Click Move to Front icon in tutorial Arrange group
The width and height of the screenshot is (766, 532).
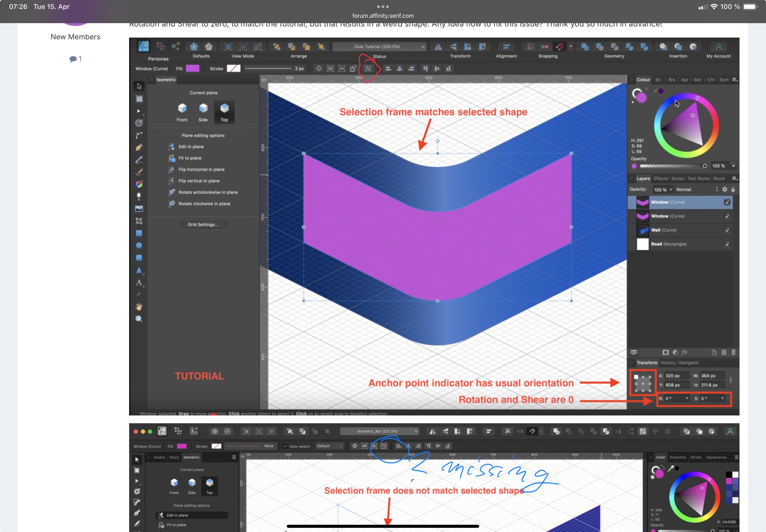321,47
